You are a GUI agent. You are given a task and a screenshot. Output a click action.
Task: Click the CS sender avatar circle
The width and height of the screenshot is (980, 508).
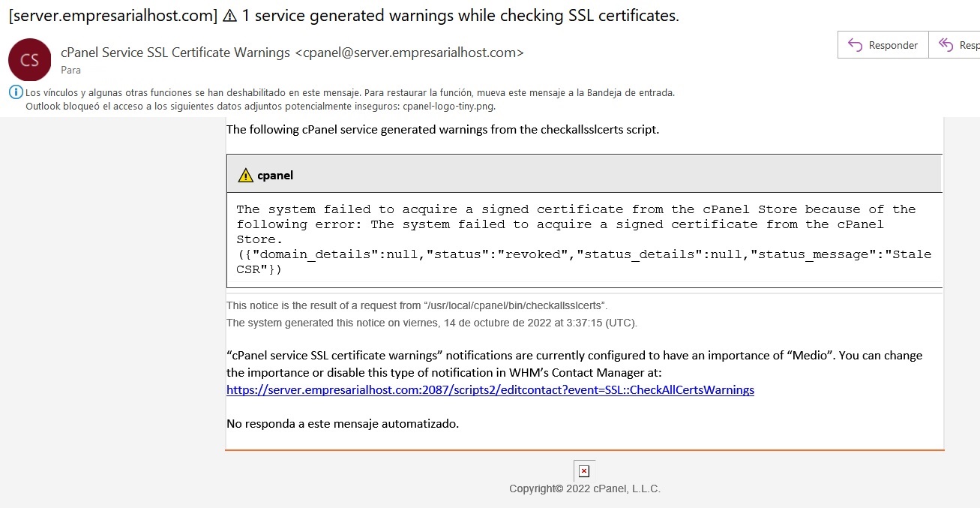(29, 59)
